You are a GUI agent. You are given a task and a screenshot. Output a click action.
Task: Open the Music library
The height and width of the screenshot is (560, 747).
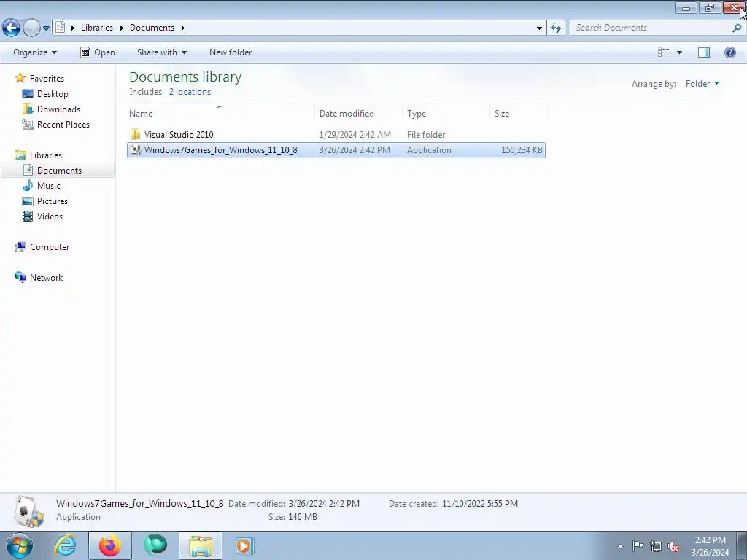(x=49, y=186)
